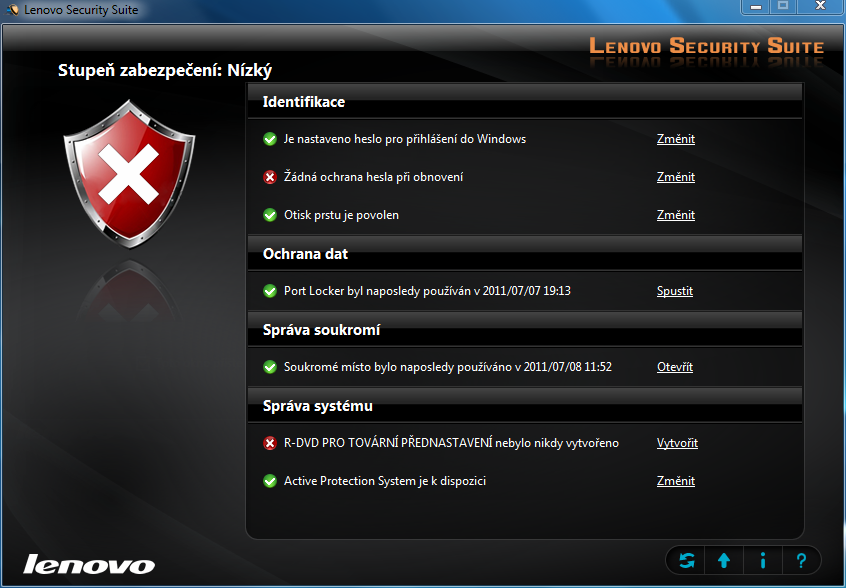Launch Port Locker via Spustit link

point(674,291)
